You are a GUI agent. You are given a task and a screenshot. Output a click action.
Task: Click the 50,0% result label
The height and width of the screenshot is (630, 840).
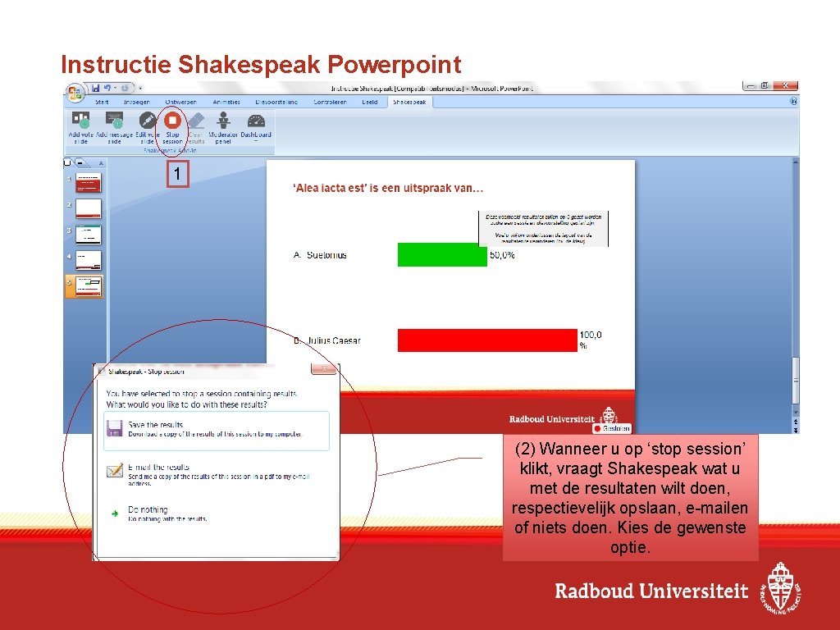click(502, 255)
